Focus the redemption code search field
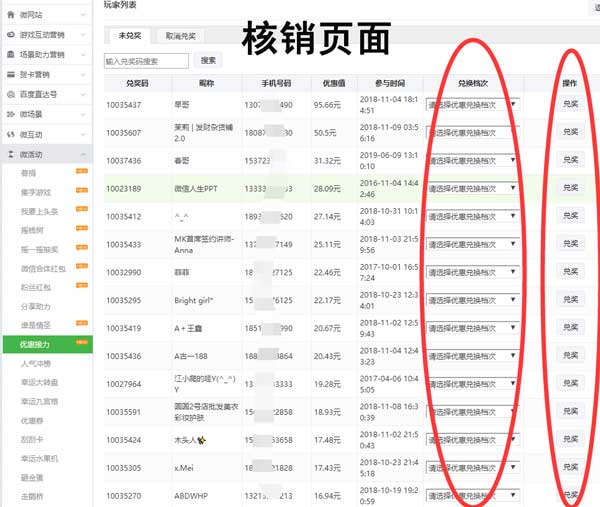600x507 pixels. point(146,61)
